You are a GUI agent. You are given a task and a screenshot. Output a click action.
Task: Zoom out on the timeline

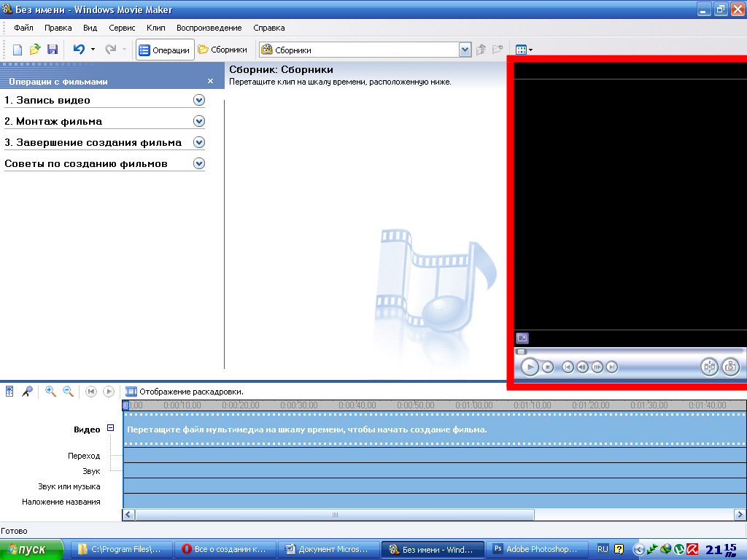pos(68,392)
